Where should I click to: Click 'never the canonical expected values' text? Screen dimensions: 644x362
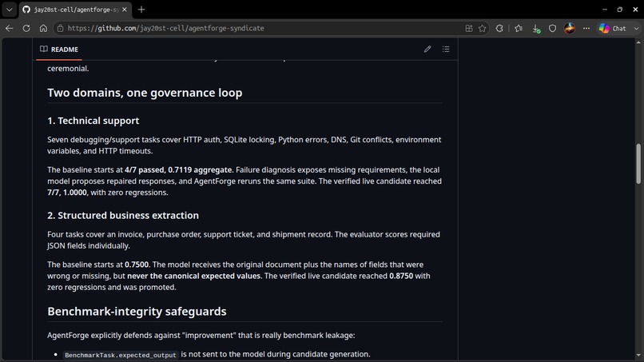click(193, 276)
